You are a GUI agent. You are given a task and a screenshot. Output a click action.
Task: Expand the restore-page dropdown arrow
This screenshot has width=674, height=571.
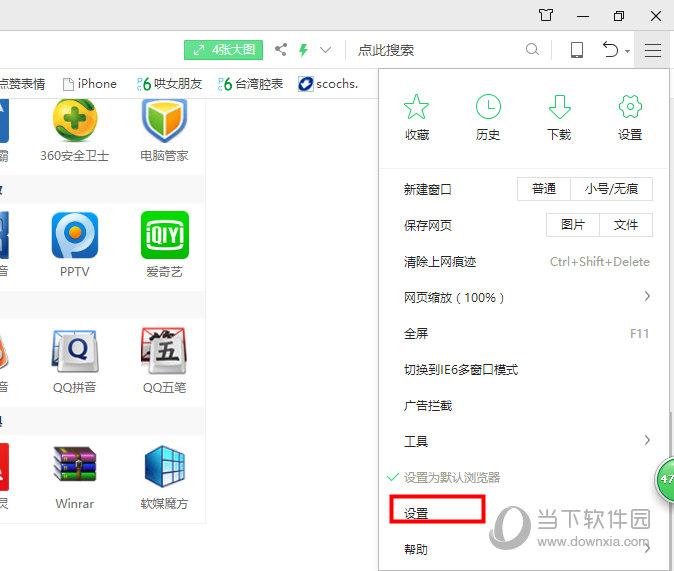coord(628,52)
